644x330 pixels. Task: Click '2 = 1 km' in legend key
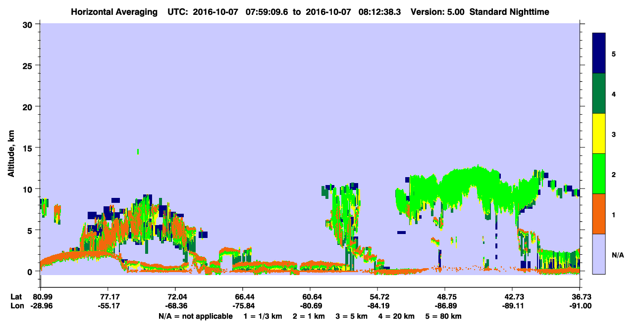point(310,316)
